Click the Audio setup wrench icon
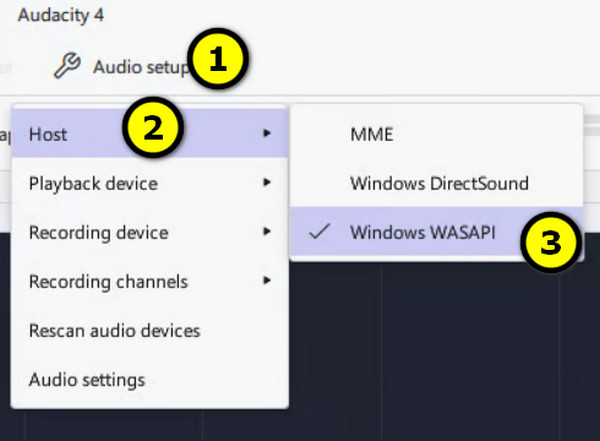600x441 pixels. pyautogui.click(x=67, y=66)
